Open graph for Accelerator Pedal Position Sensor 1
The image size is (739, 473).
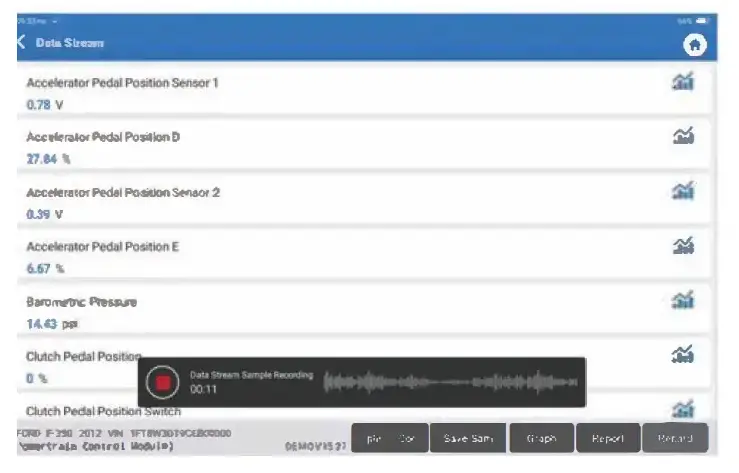(x=683, y=82)
